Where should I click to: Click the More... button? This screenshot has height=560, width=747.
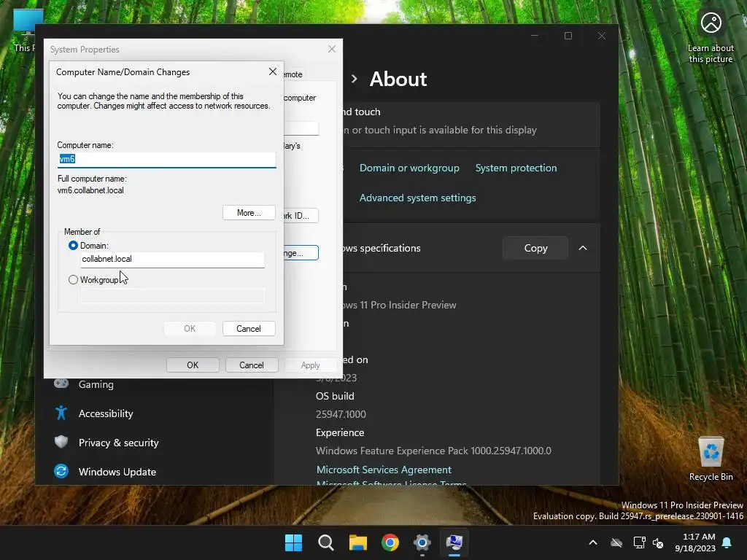coord(249,213)
